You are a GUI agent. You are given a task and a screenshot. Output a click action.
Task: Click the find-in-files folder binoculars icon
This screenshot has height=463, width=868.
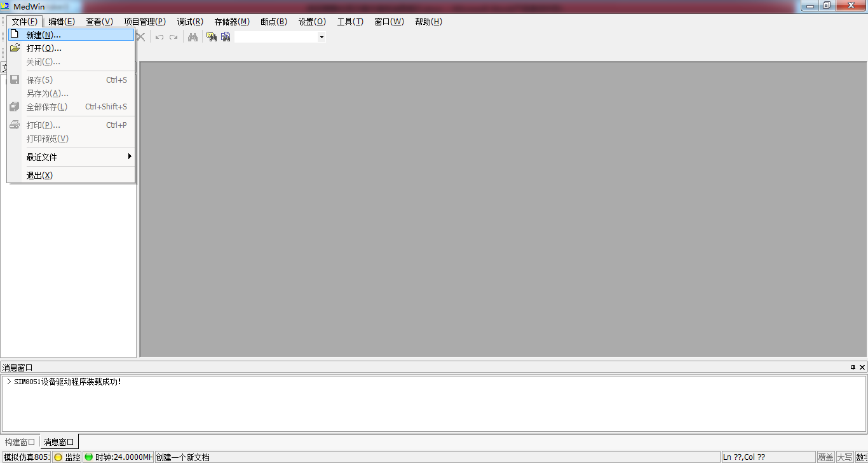[212, 37]
